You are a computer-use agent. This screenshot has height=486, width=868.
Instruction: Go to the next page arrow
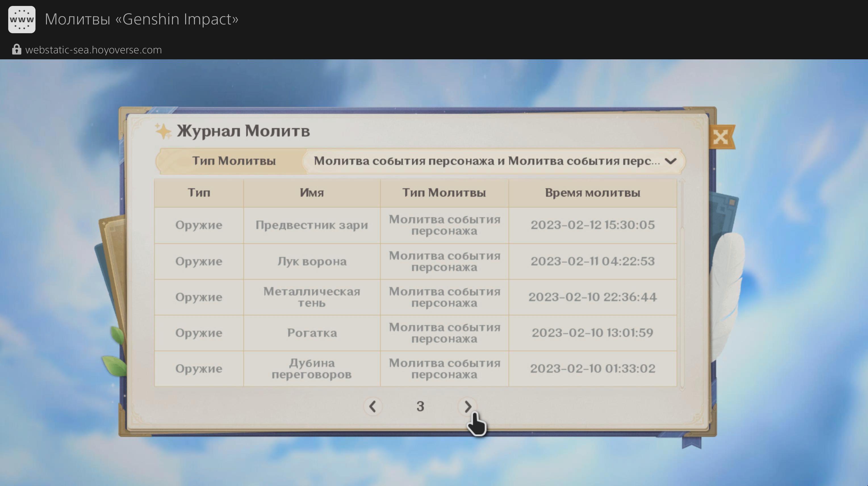(x=467, y=407)
